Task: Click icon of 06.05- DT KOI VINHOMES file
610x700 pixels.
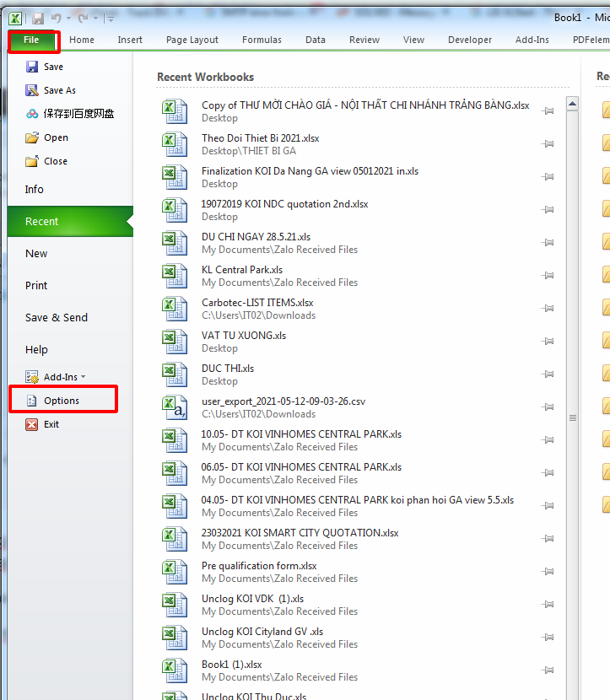Action: tap(175, 474)
